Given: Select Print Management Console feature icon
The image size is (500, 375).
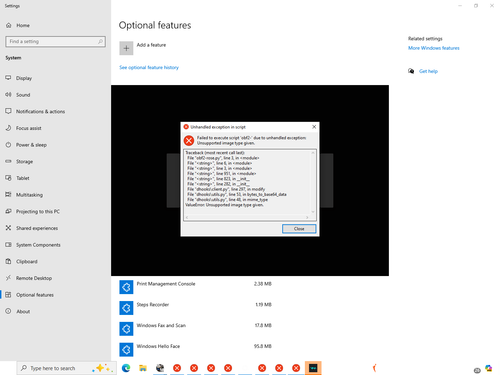Looking at the screenshot, I should pyautogui.click(x=126, y=287).
